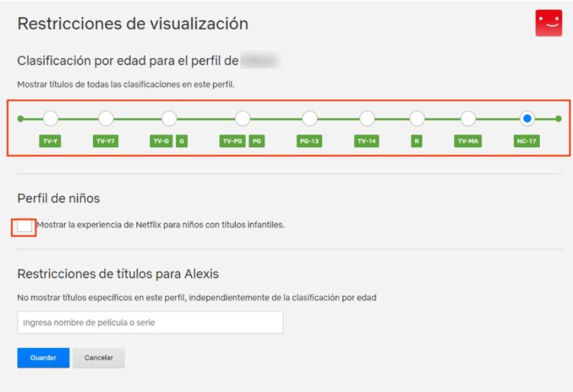573x392 pixels.
Task: Click the green G label badge
Action: coord(182,141)
